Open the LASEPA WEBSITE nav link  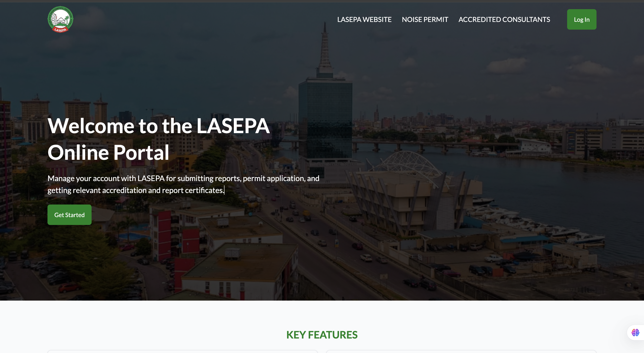coord(364,20)
